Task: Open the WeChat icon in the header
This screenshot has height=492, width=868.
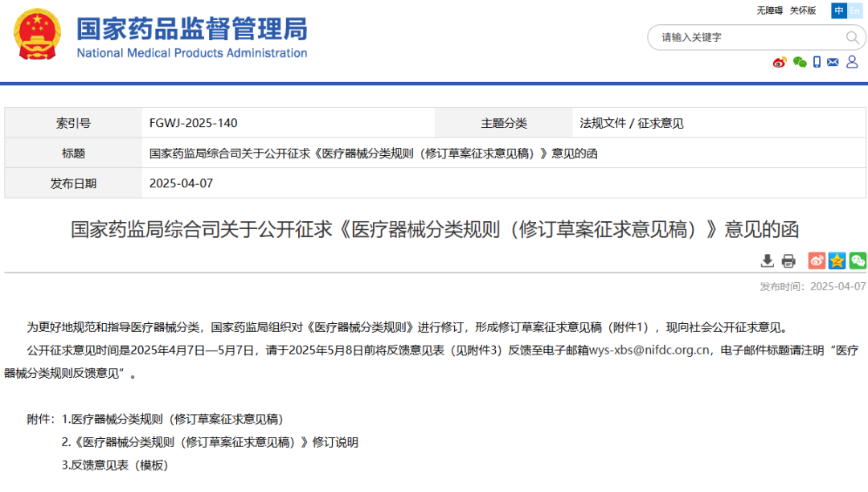Action: [800, 62]
